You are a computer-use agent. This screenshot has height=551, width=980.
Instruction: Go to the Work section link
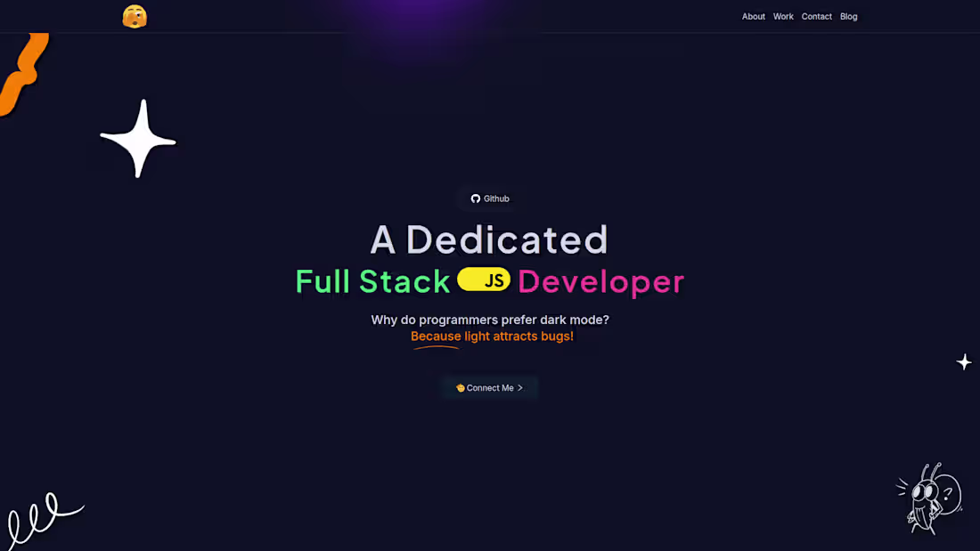click(x=783, y=17)
